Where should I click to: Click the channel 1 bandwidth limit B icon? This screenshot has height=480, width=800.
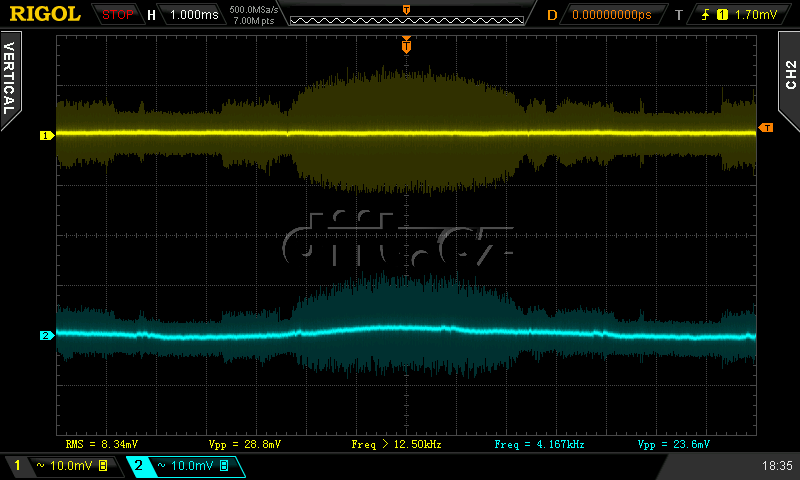(x=101, y=466)
